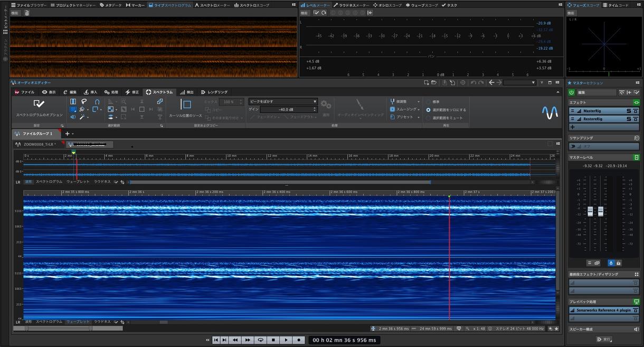Click the unlink faders lock icon
The image size is (644, 347).
(618, 263)
